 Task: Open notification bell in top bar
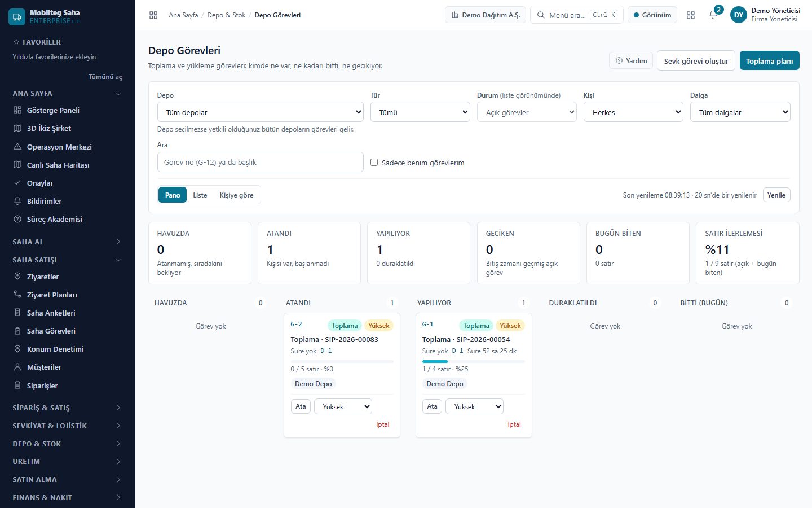(x=713, y=15)
